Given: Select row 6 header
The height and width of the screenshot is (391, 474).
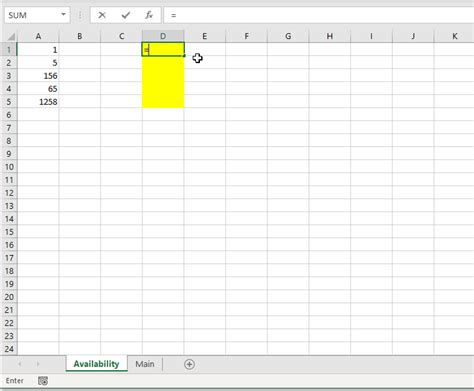Looking at the screenshot, I should click(x=9, y=115).
